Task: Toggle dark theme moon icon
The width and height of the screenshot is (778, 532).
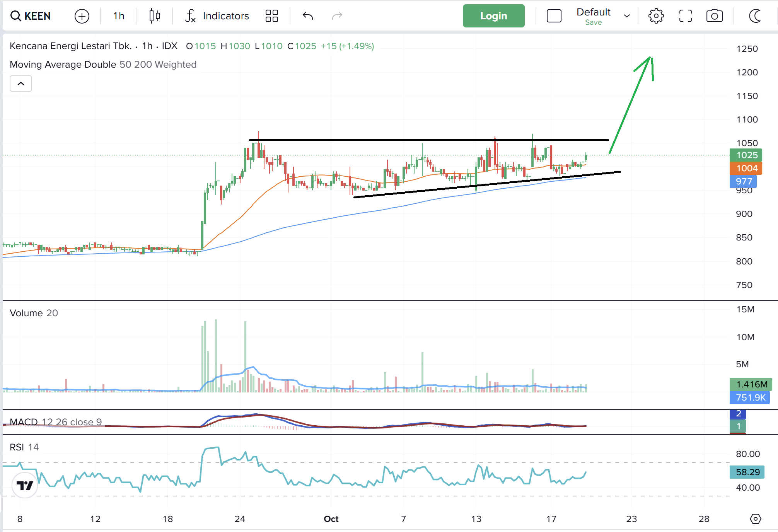Action: [x=755, y=16]
